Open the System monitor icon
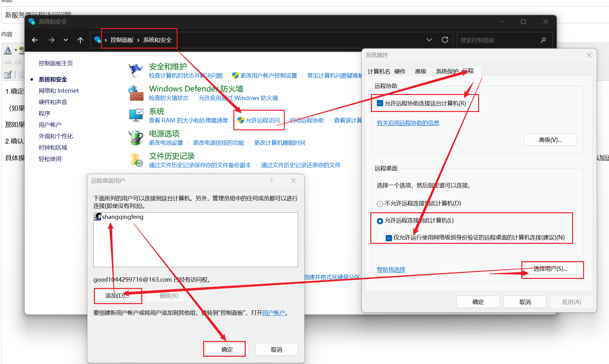This screenshot has height=364, width=609. tap(136, 115)
